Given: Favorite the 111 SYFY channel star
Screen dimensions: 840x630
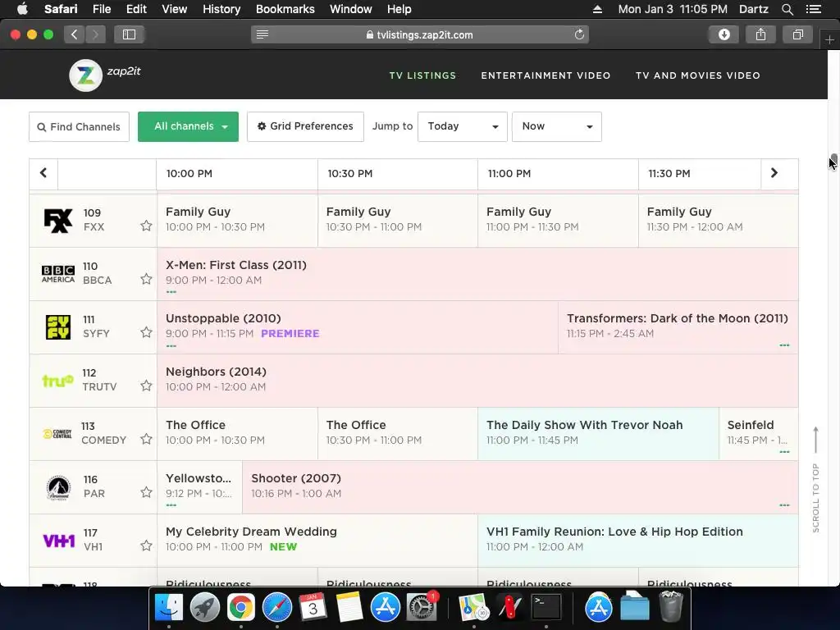Looking at the screenshot, I should [x=146, y=332].
